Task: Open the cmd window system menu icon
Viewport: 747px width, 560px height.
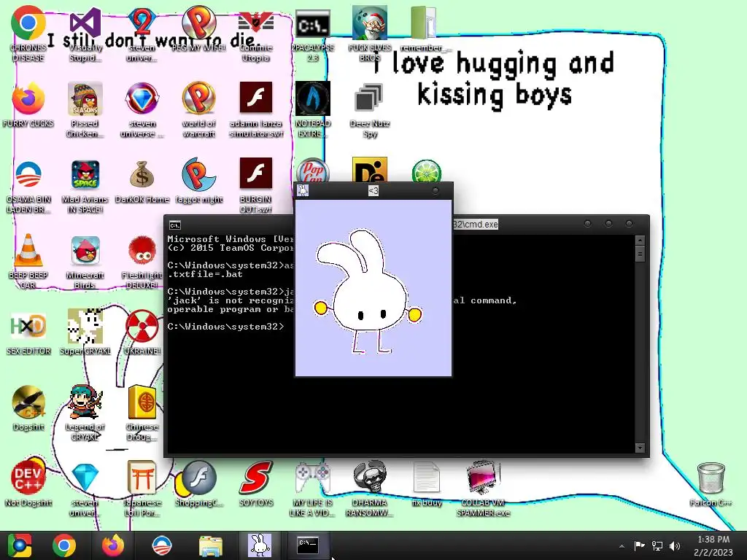Action: point(175,225)
